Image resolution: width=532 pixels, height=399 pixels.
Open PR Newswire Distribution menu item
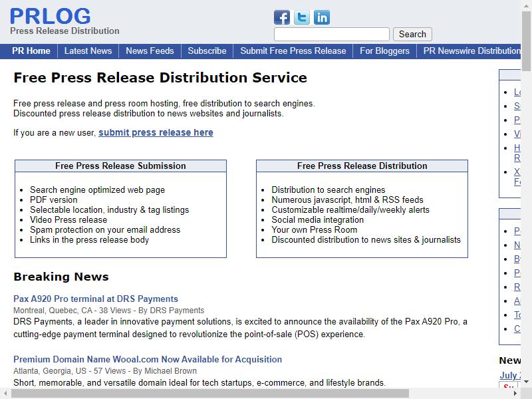[x=471, y=51]
